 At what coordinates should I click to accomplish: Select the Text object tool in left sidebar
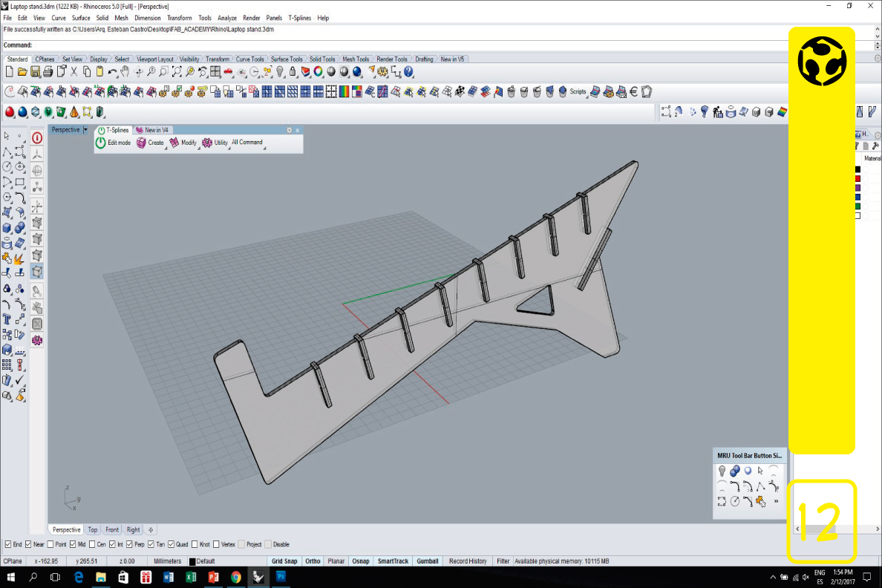7,319
